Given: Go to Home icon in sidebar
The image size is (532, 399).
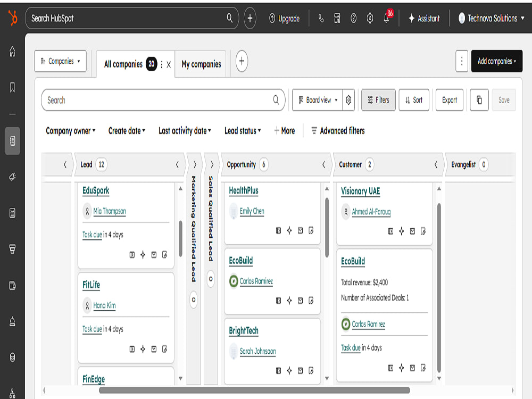Looking at the screenshot, I should tap(13, 52).
